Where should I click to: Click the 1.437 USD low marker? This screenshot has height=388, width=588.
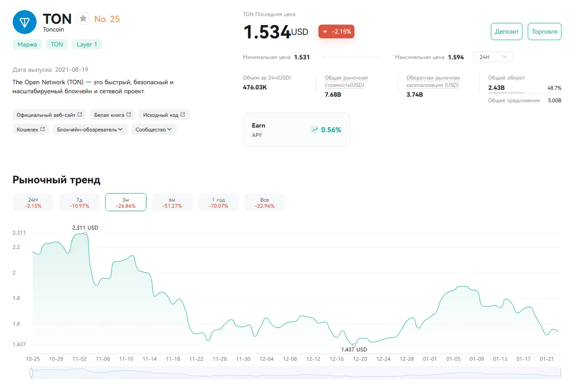[x=354, y=345]
